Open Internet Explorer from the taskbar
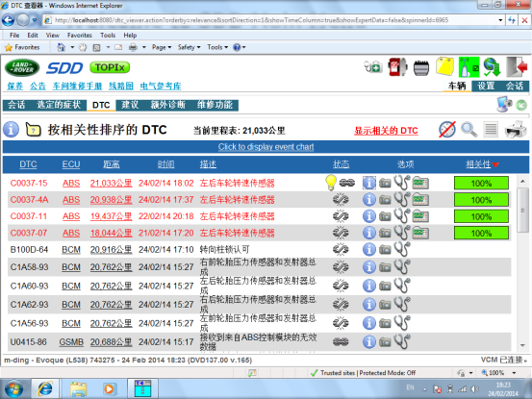The height and width of the screenshot is (399, 532). tap(45, 388)
